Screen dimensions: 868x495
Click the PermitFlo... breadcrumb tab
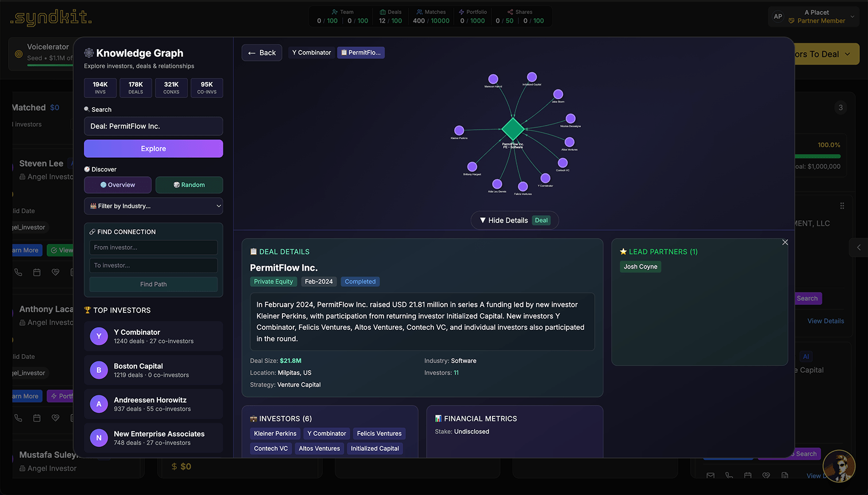pos(361,53)
